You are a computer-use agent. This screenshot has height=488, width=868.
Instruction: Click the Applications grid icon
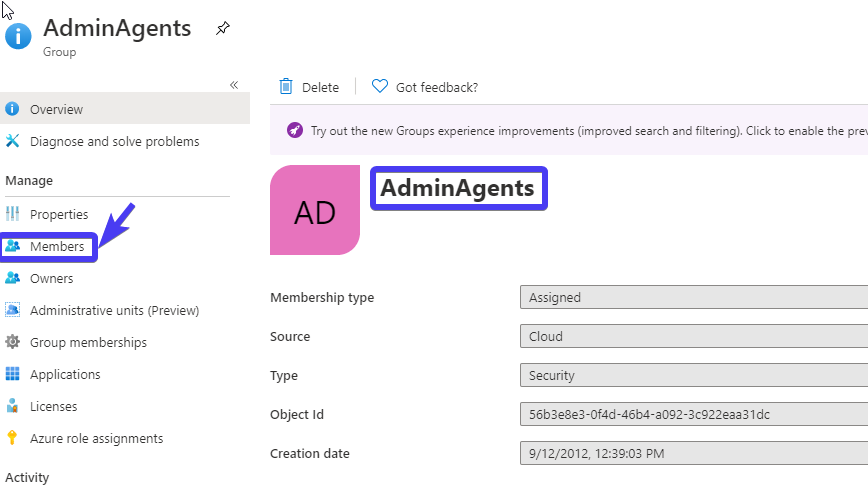12,374
